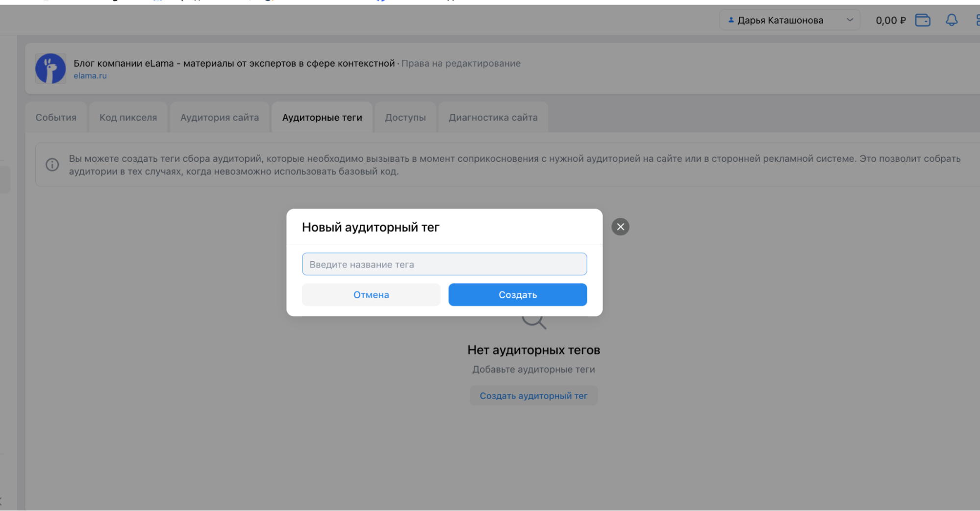Screen dimensions: 980x511
Task: Focus the tag name input field
Action: 444,264
